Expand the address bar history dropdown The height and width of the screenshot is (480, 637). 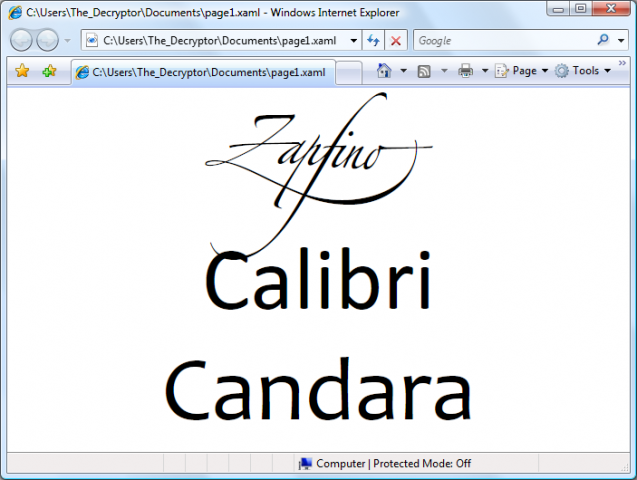pos(354,41)
